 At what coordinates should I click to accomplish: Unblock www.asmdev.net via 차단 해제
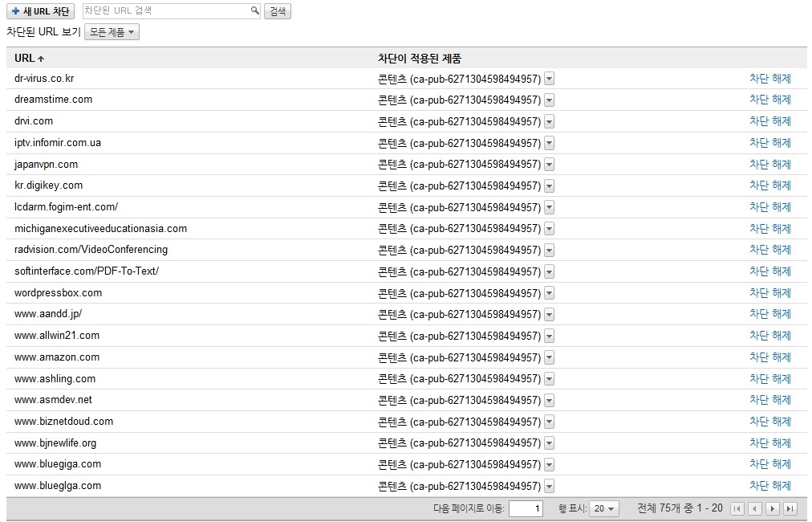[769, 400]
